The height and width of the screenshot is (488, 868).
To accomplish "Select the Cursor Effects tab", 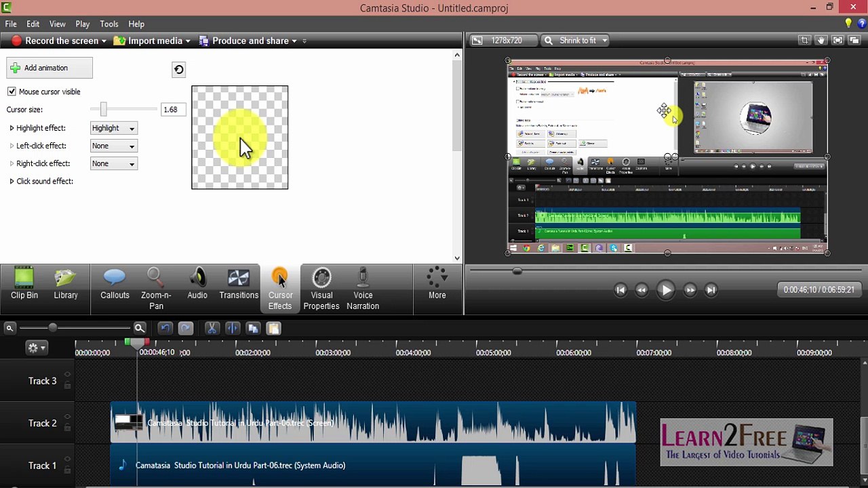I will click(x=280, y=289).
